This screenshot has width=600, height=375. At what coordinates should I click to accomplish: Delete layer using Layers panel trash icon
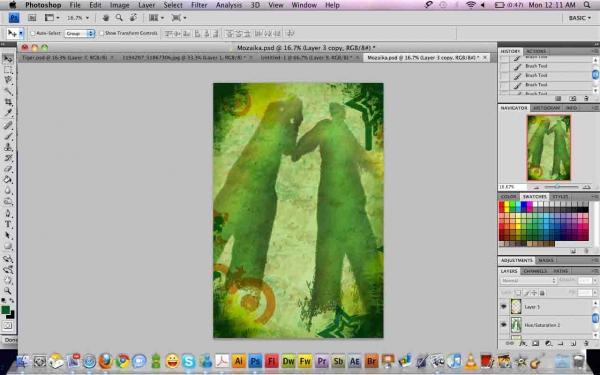click(x=586, y=344)
